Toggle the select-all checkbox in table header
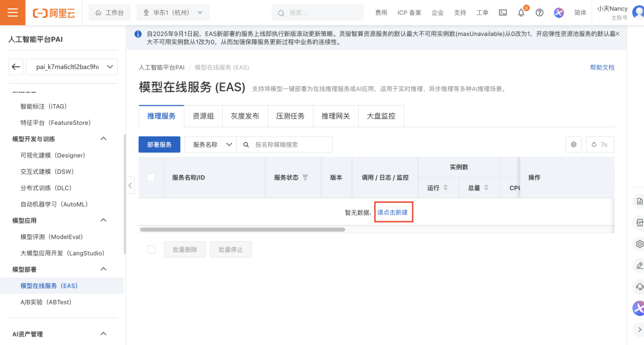The image size is (644, 345). [151, 178]
